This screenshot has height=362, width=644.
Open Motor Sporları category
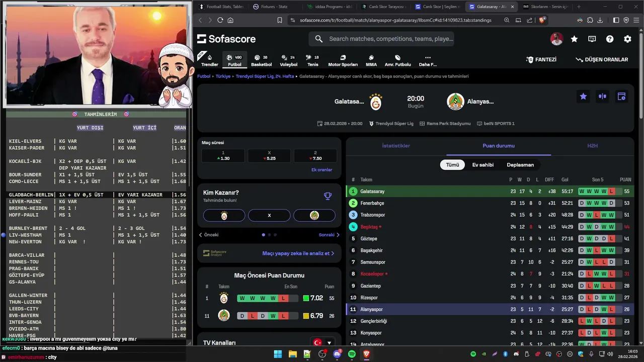[x=343, y=60]
